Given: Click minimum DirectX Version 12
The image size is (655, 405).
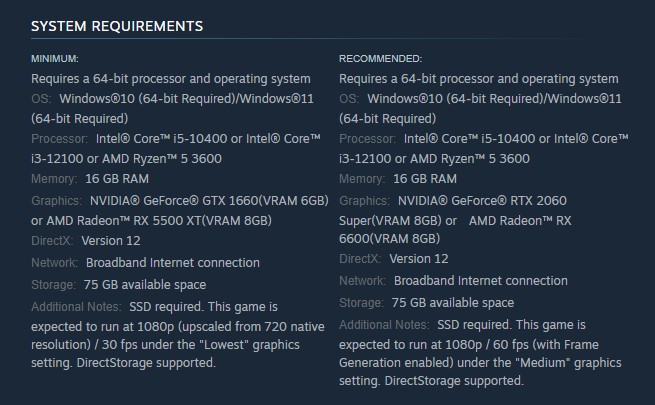Looking at the screenshot, I should coord(111,240).
